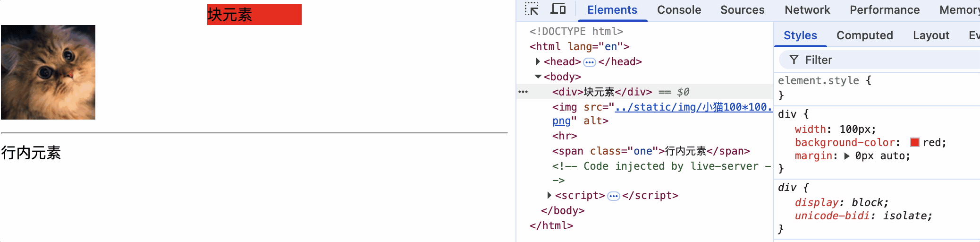
Task: Collapse the body element node
Action: coord(538,77)
